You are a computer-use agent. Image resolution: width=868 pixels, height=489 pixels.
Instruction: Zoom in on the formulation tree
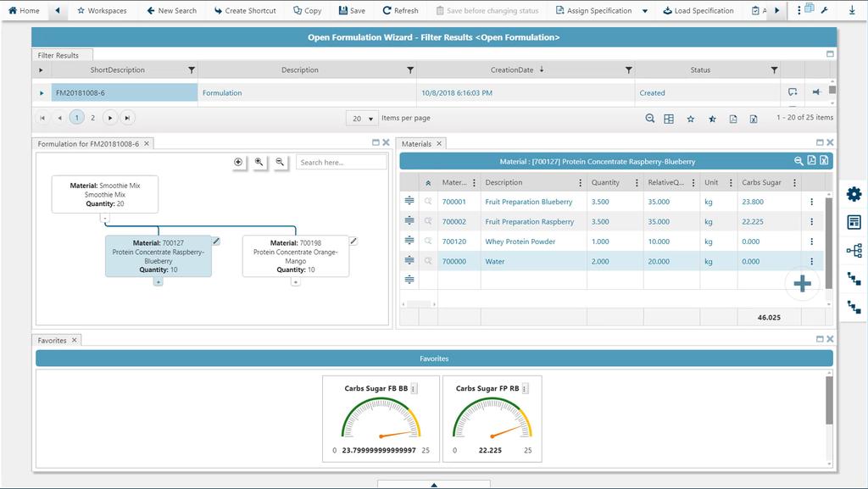click(259, 162)
